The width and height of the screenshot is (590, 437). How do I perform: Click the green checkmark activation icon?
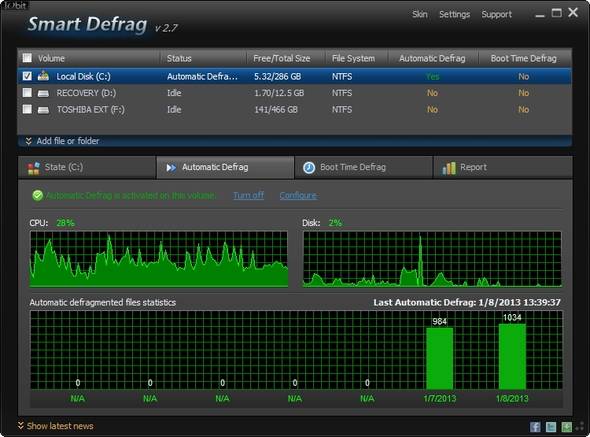[x=38, y=195]
